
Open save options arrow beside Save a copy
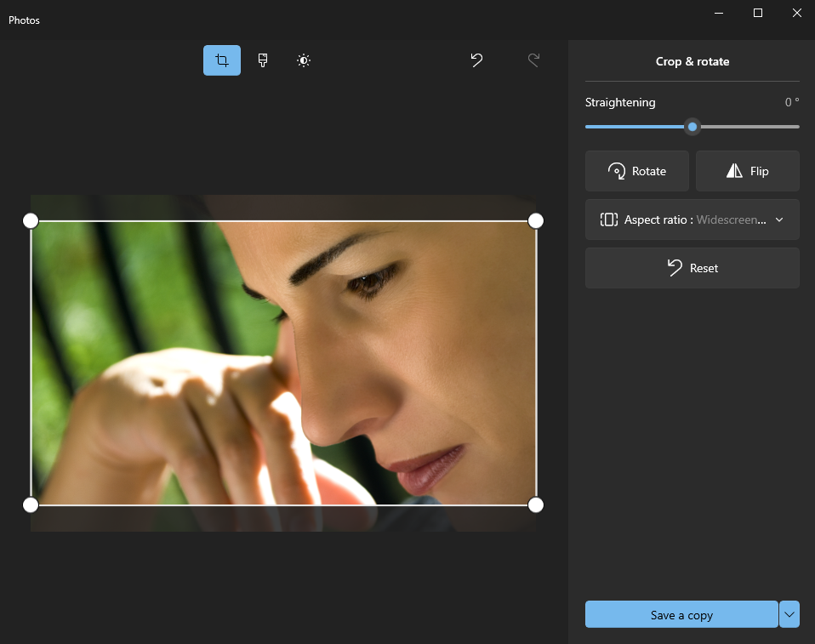coord(789,614)
